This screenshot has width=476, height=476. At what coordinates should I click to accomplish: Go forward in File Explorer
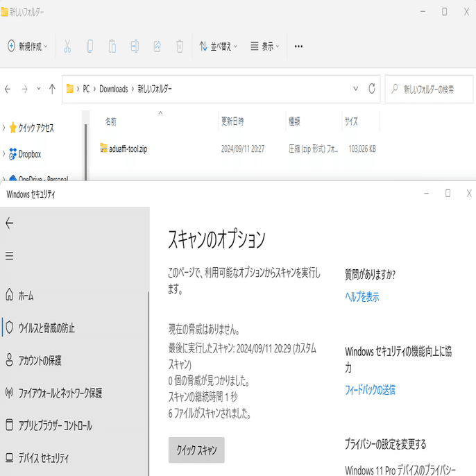[24, 89]
